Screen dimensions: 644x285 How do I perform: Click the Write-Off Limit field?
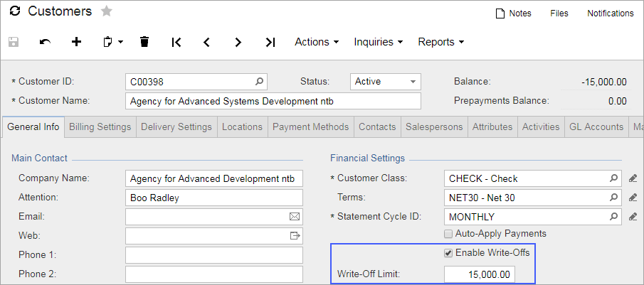tap(480, 274)
